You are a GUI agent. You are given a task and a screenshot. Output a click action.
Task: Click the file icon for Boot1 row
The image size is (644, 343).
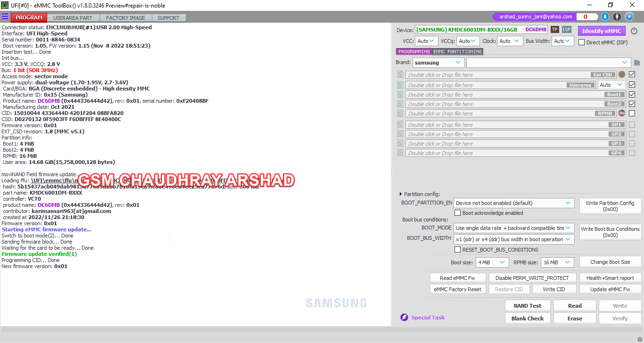pyautogui.click(x=400, y=94)
